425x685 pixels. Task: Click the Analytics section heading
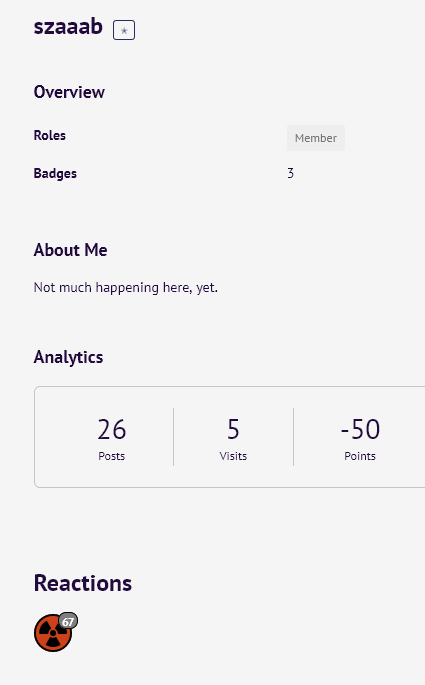[69, 357]
